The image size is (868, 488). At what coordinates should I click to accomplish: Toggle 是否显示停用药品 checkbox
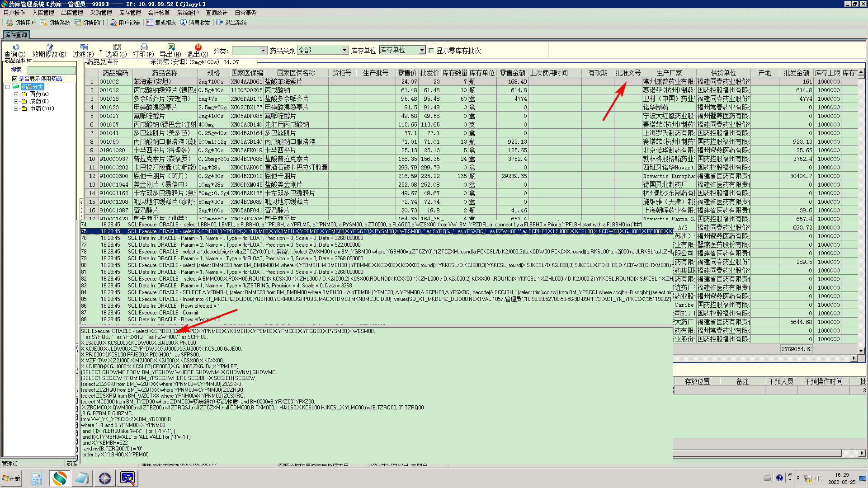click(x=14, y=79)
